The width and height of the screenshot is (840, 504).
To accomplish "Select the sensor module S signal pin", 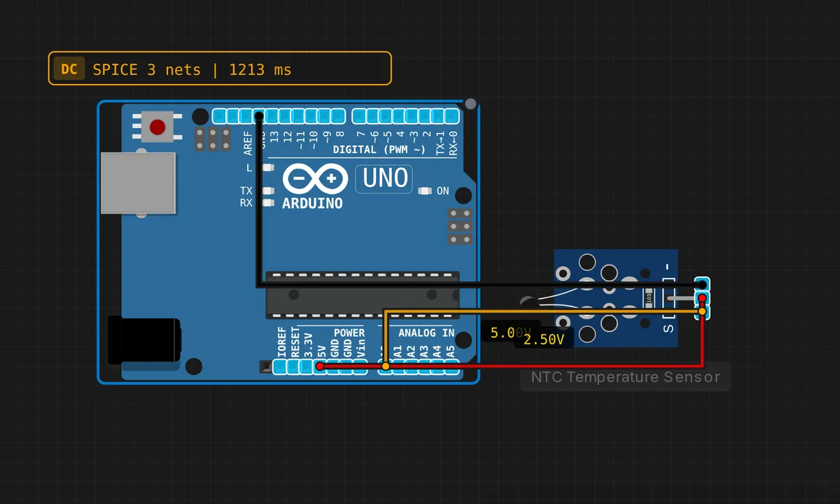I will point(702,312).
